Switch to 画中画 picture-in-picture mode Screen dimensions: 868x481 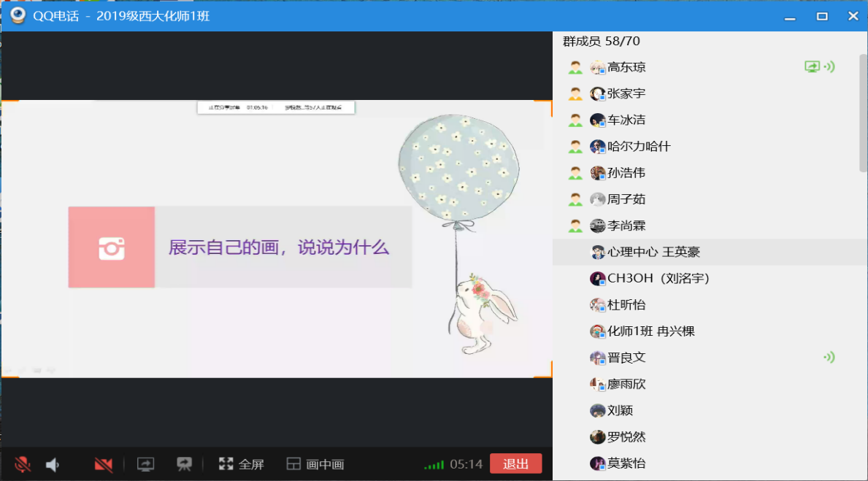coord(315,464)
